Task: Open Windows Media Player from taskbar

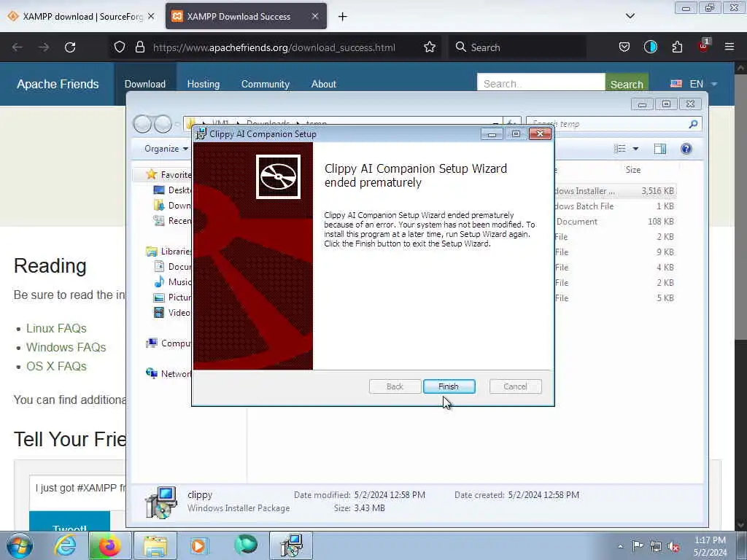Action: pyautogui.click(x=198, y=545)
